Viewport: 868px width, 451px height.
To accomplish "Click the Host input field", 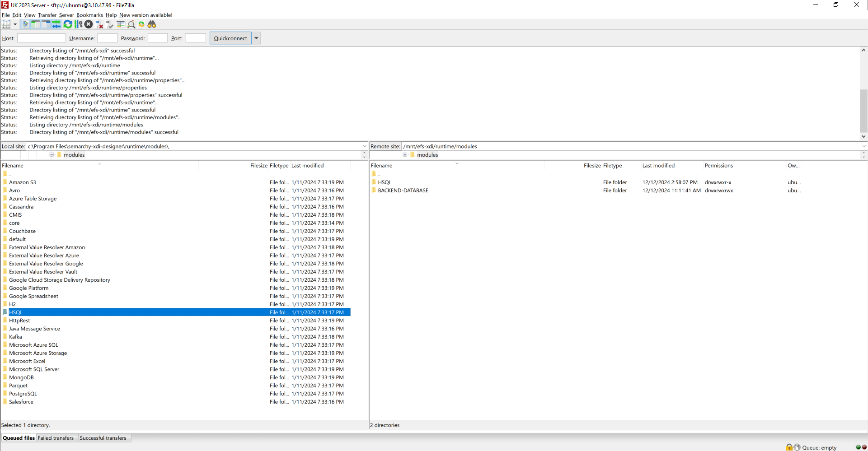I will [42, 38].
